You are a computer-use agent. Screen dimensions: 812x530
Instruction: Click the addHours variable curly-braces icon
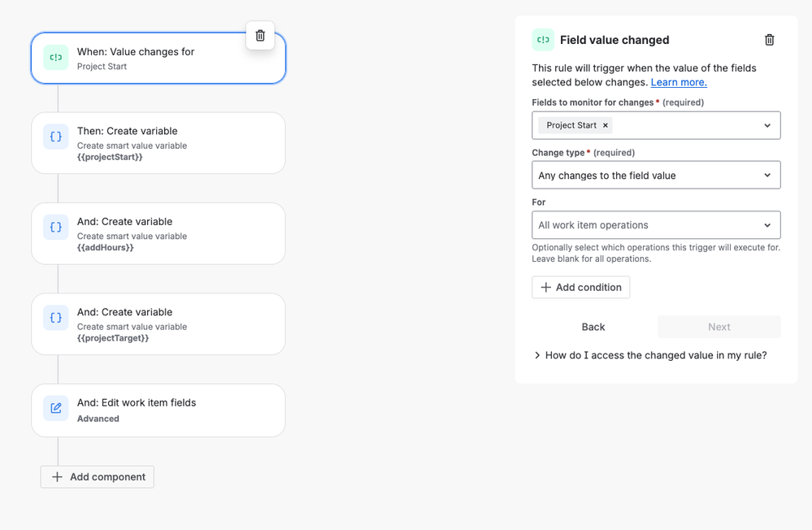[56, 228]
